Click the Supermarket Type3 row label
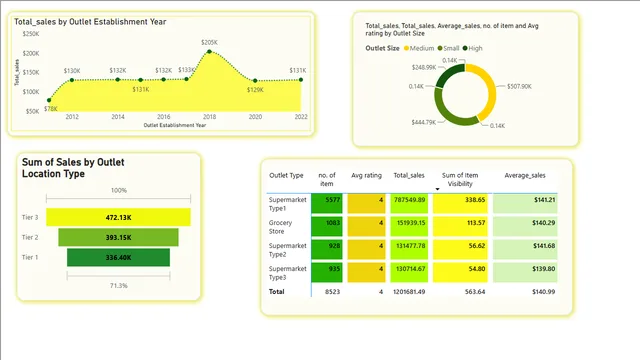The image size is (640, 360). point(287,273)
